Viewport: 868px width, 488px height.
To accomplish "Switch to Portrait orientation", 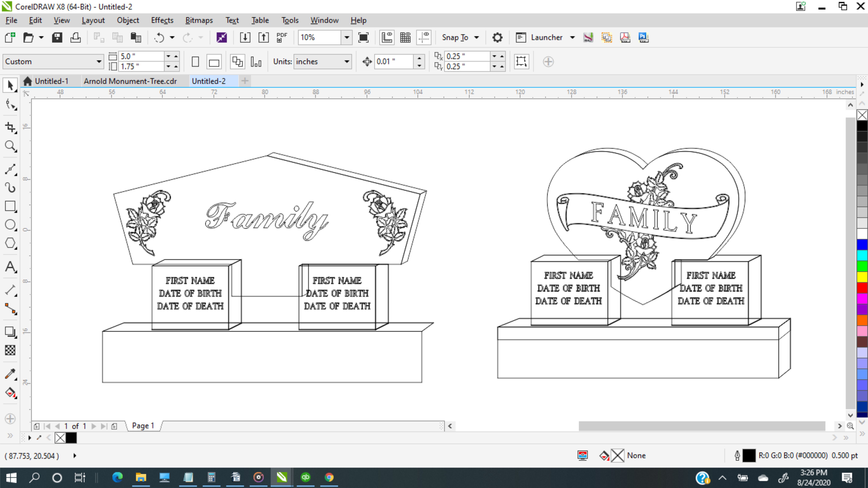I will [195, 62].
